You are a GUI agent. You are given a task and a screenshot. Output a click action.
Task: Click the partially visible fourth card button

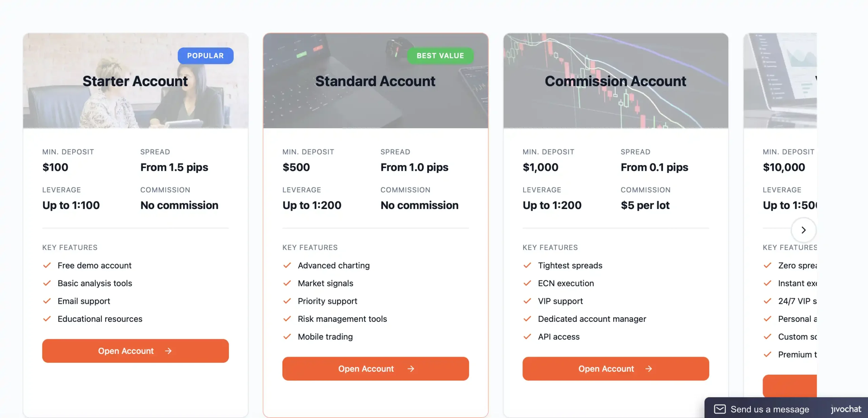tap(790, 386)
